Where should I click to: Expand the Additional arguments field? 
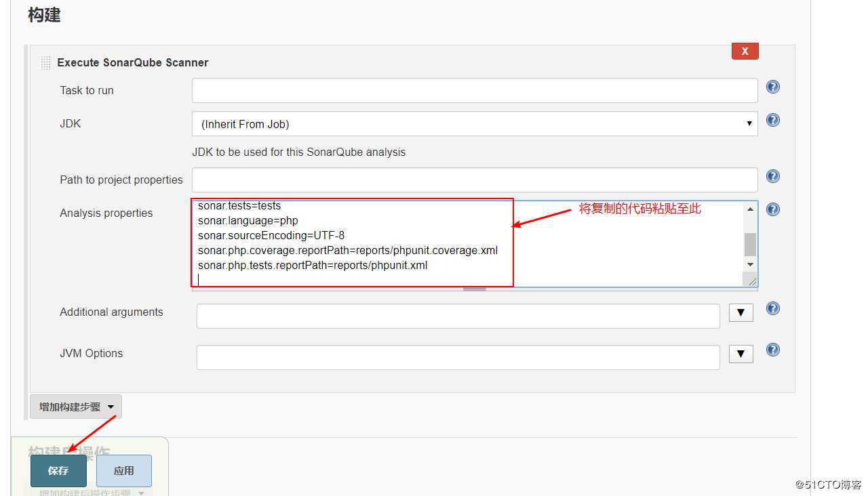[741, 312]
